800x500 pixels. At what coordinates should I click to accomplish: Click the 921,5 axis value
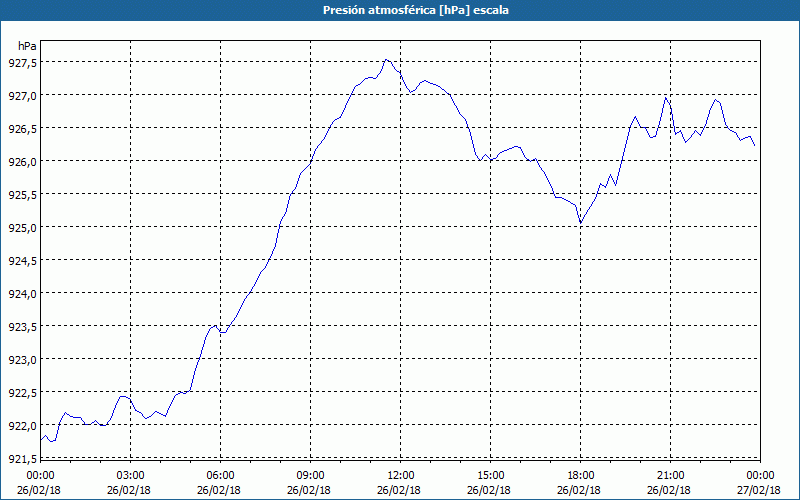click(22, 458)
